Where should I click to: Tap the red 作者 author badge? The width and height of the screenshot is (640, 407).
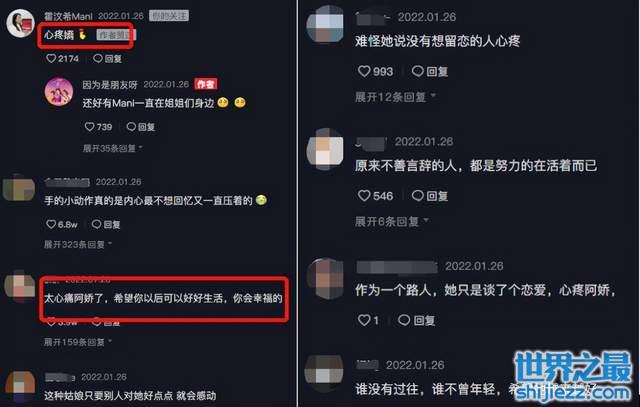[x=206, y=84]
